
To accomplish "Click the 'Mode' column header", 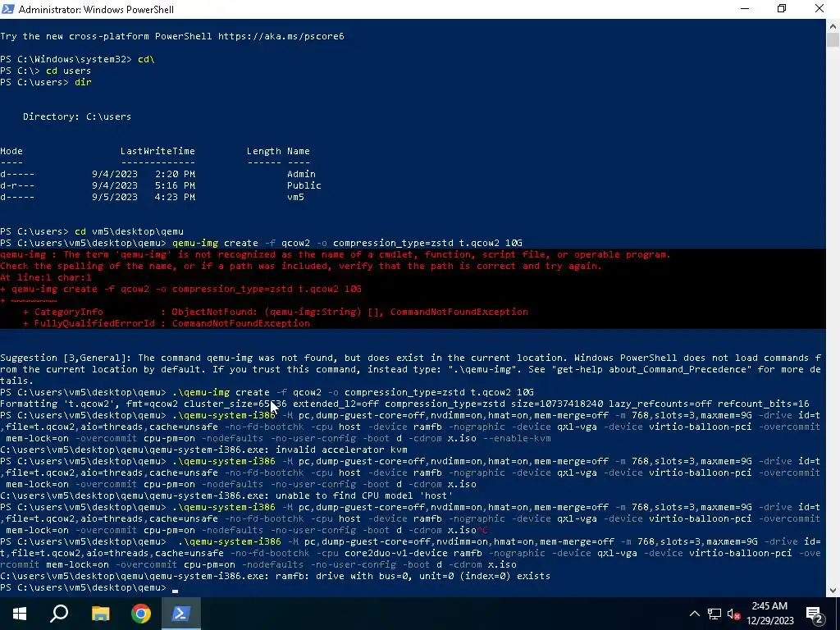I will [11, 151].
